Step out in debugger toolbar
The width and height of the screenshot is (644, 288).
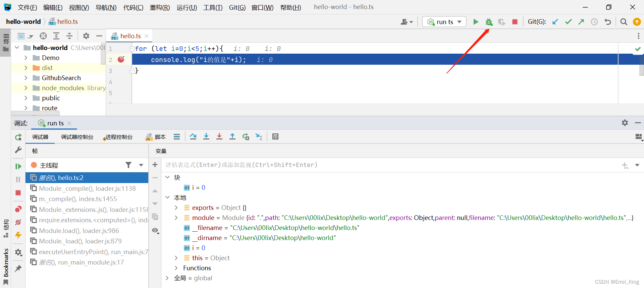click(232, 136)
